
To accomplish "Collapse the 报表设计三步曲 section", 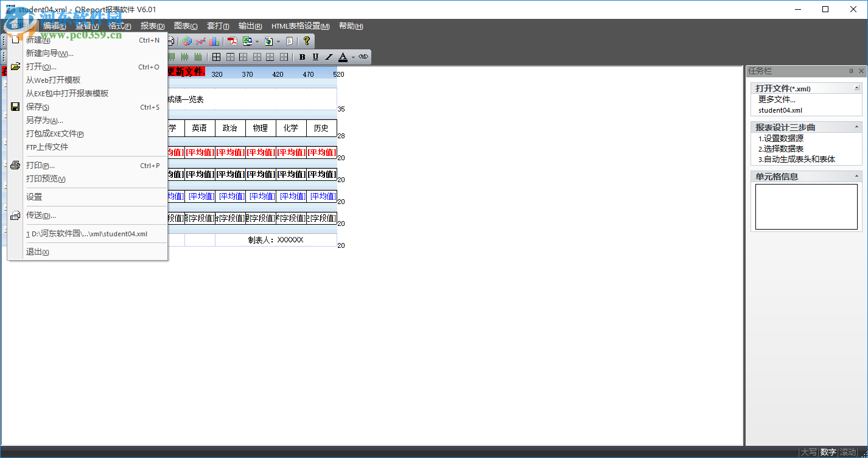I will click(857, 127).
